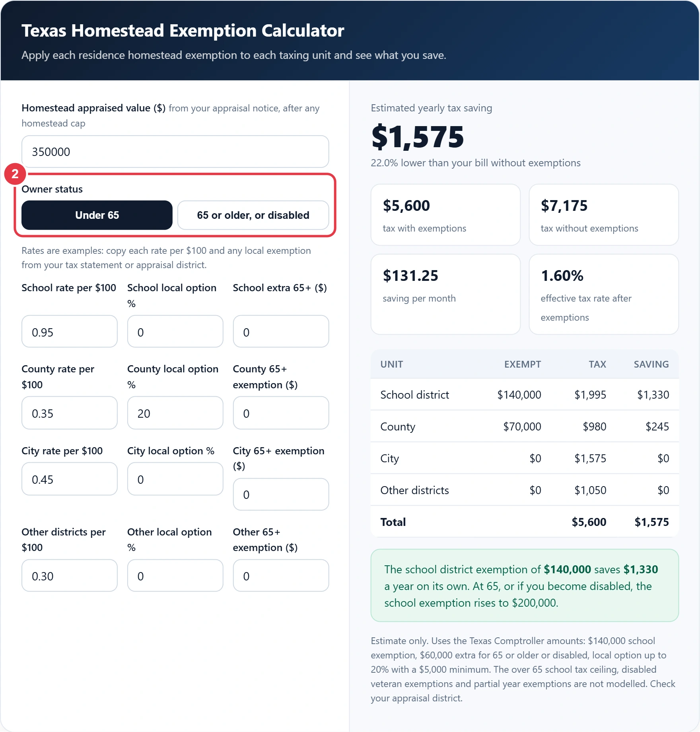Click the School district $140,000 exempt cell
Screen dimensions: 700x732
tap(519, 395)
